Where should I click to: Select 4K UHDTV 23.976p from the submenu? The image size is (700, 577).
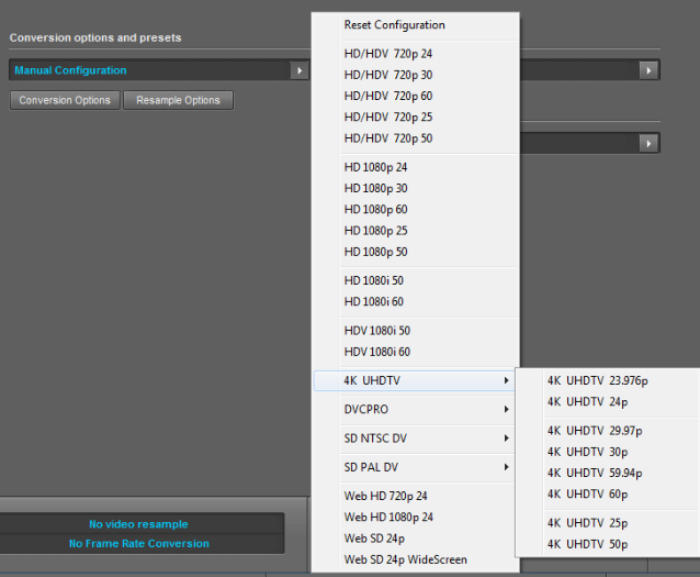click(597, 380)
